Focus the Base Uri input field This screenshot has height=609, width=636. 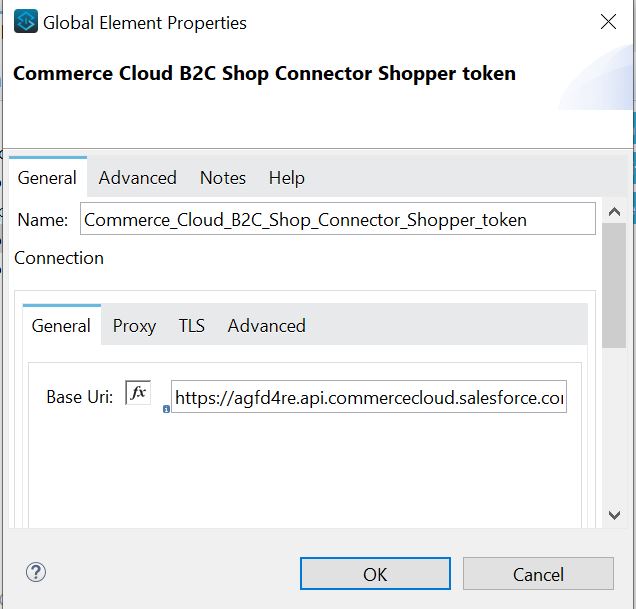pos(368,397)
